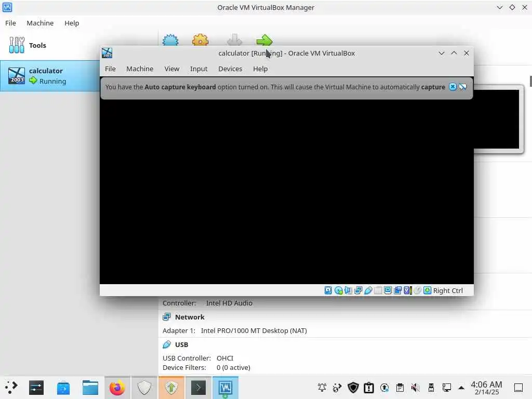The image size is (532, 399).
Task: Select the calculator VM in the Manager list
Action: 50,76
